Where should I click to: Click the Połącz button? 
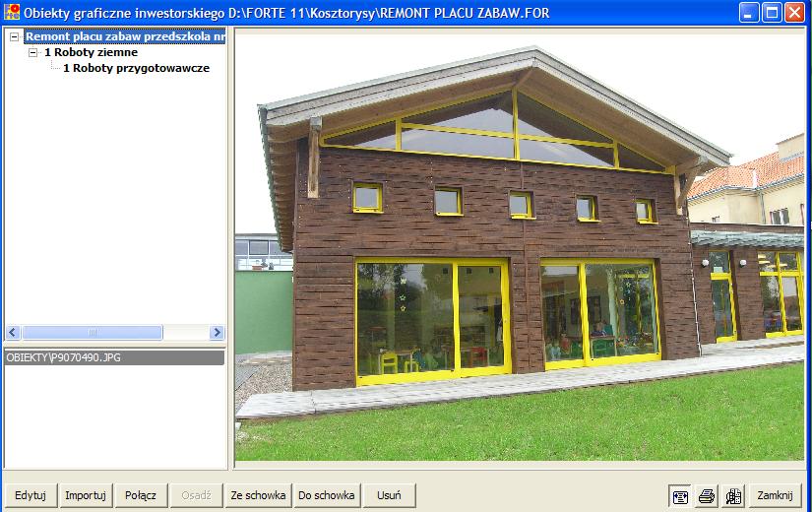click(x=141, y=495)
